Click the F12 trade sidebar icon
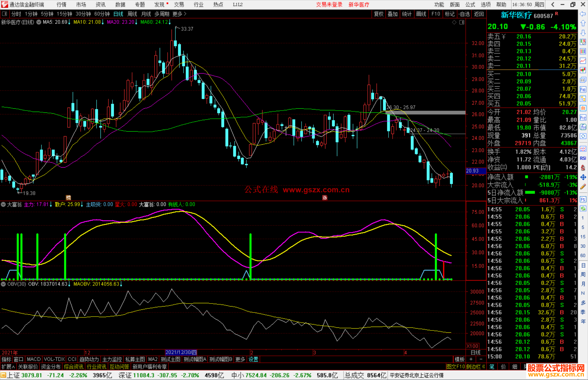This screenshot has width=588, height=380. click(x=583, y=118)
